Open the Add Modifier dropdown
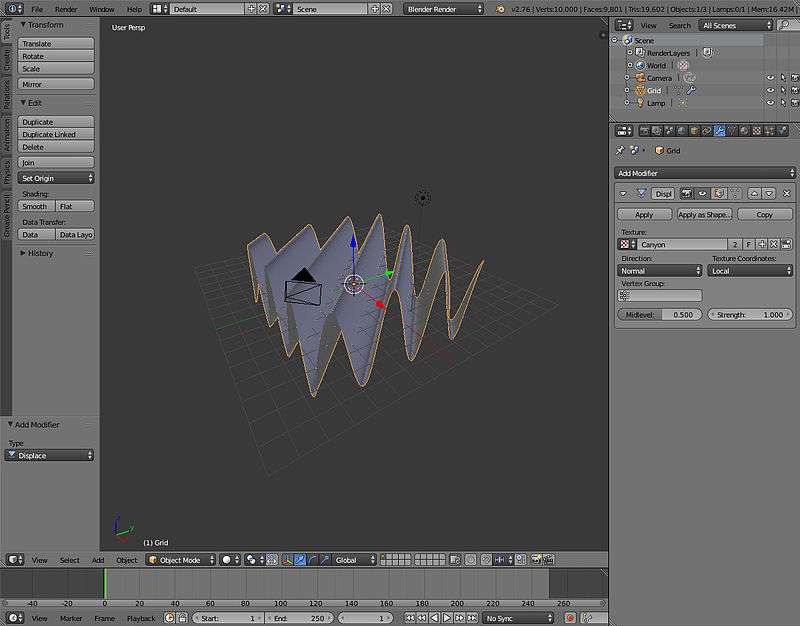 [x=705, y=173]
